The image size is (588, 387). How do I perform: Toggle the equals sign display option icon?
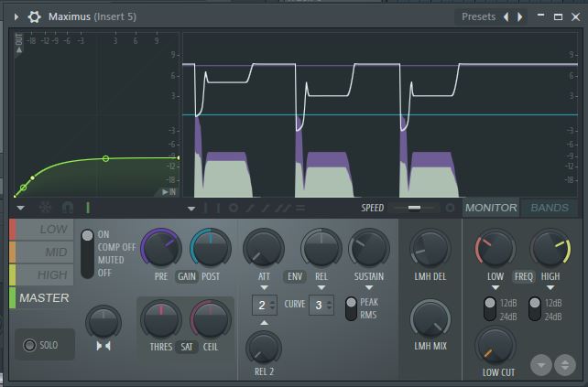pyautogui.click(x=300, y=208)
